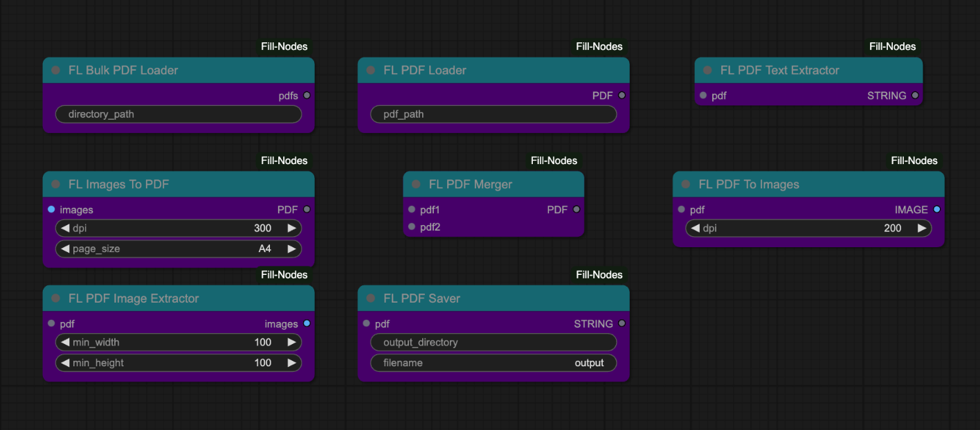Click the pdf_path input field
The width and height of the screenshot is (980, 430).
click(493, 114)
